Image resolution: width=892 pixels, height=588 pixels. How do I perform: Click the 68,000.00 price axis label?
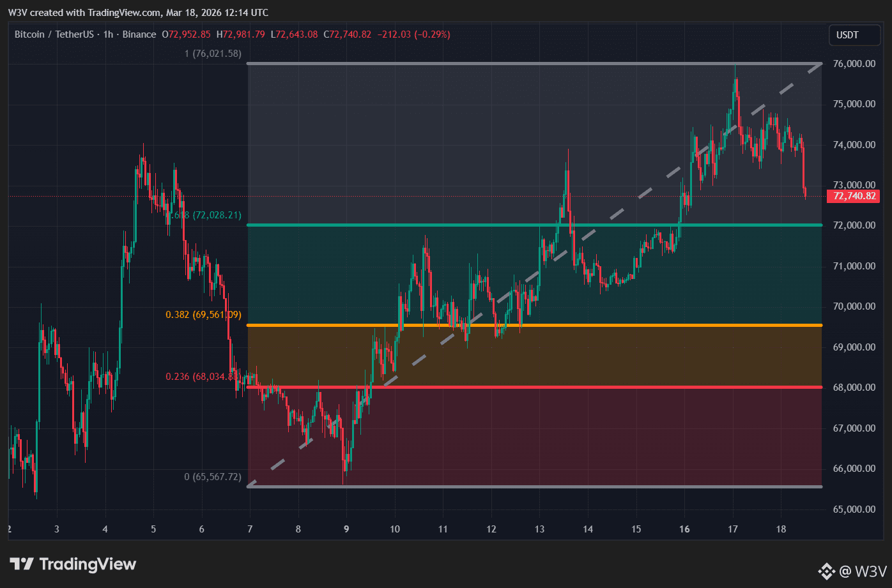coord(853,388)
